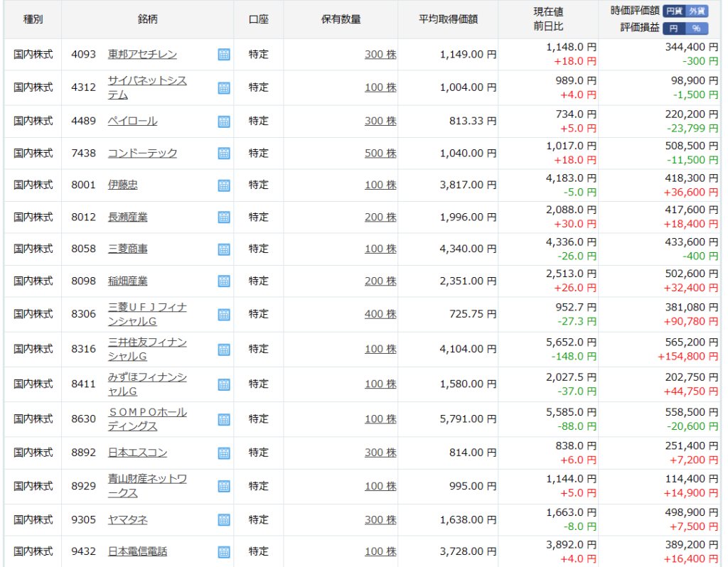Image resolution: width=728 pixels, height=567 pixels.
Task: Click the calendar icon for 三井住友フィナンシャルG
Action: point(224,350)
